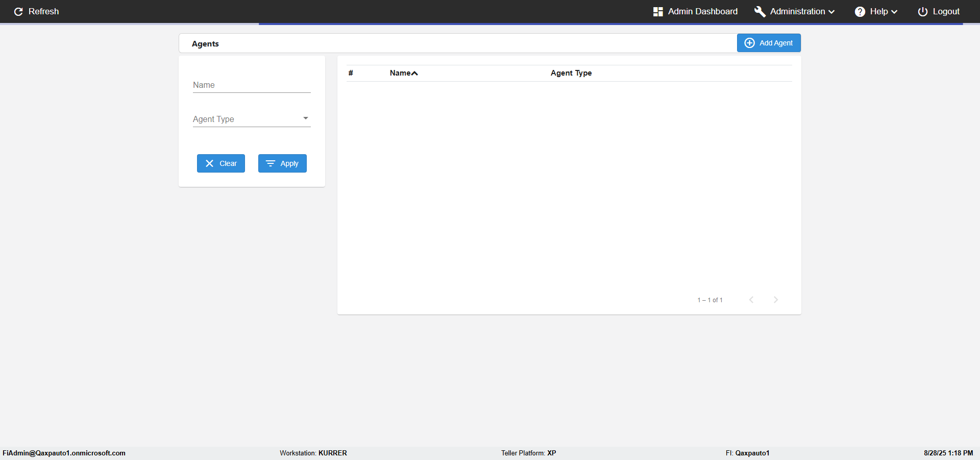Click the Agent Type filter field
980x460 pixels.
(x=252, y=119)
